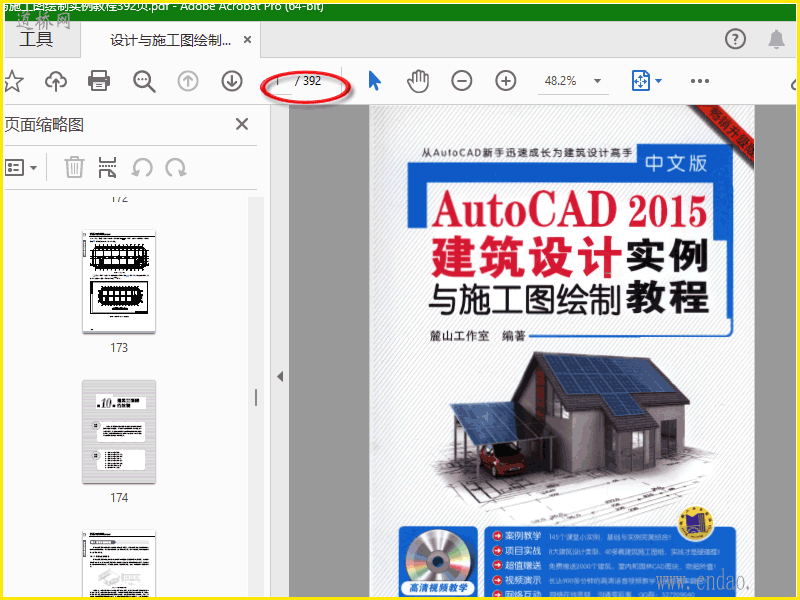Select the thumbnail below page 174

pos(119,564)
